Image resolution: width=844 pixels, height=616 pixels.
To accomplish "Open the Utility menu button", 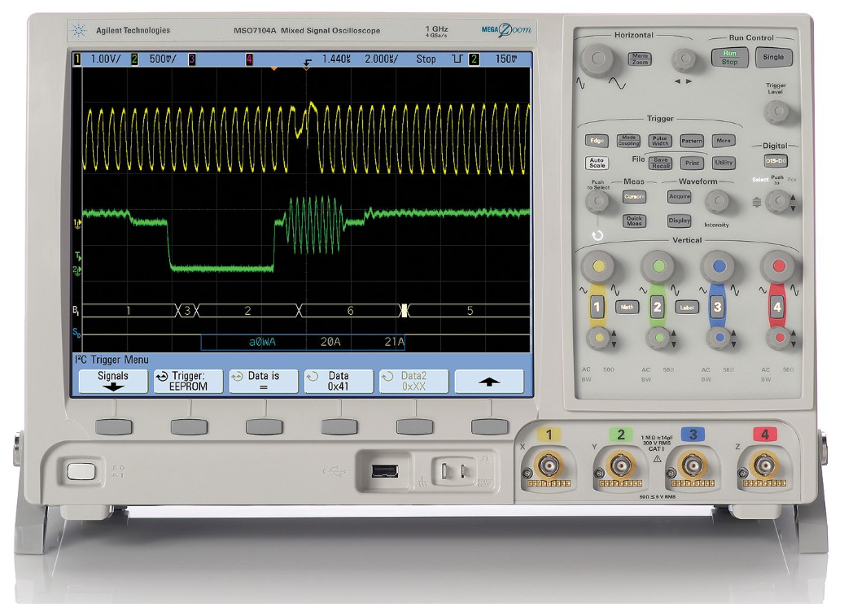I will click(723, 163).
